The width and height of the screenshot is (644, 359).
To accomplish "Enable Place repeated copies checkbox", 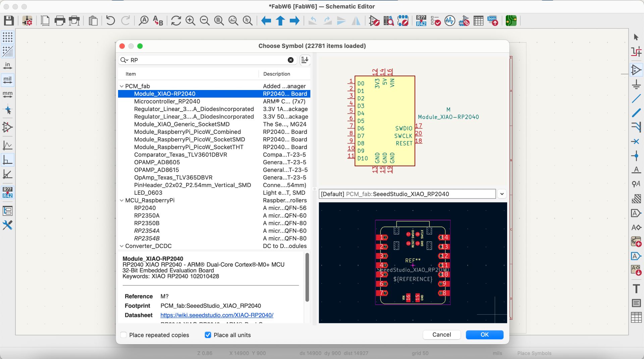I will (x=124, y=335).
